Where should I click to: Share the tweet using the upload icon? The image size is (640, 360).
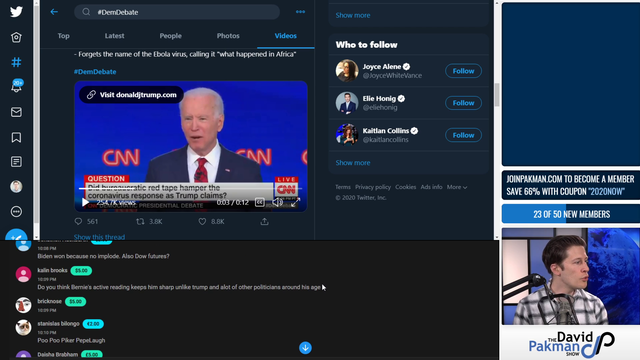pyautogui.click(x=264, y=221)
